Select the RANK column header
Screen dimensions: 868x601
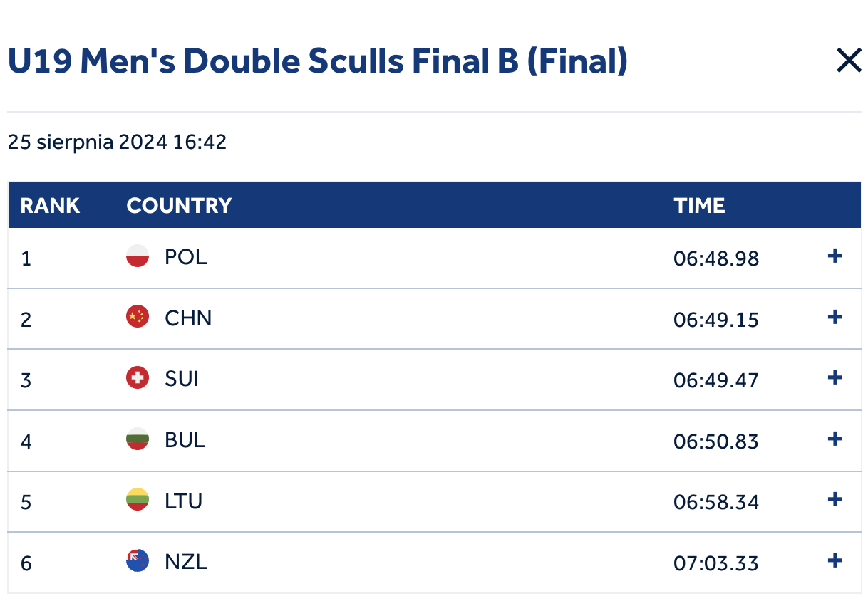tap(50, 206)
